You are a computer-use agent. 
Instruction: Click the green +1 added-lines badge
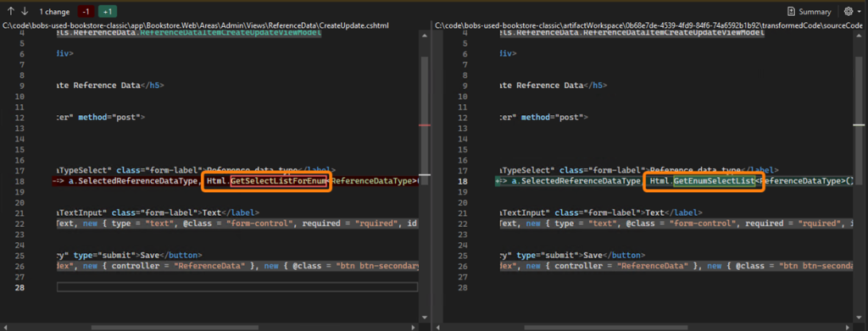tap(108, 12)
